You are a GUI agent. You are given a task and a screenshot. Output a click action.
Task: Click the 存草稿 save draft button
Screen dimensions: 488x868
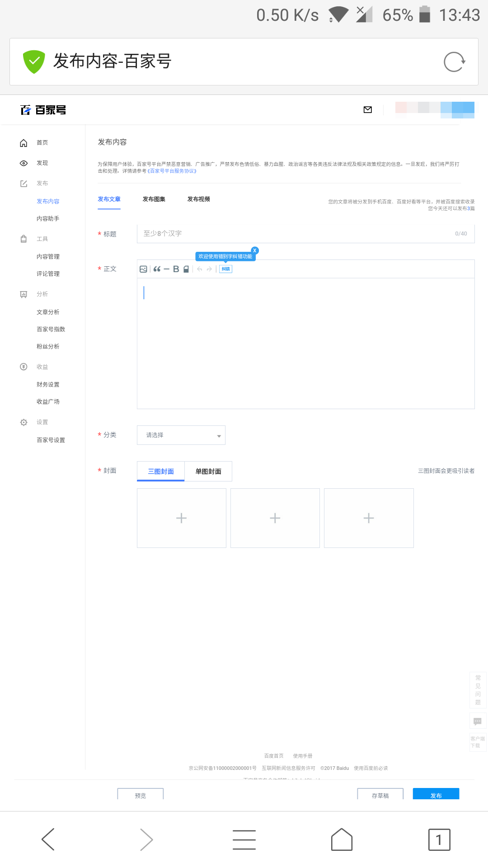pyautogui.click(x=380, y=794)
